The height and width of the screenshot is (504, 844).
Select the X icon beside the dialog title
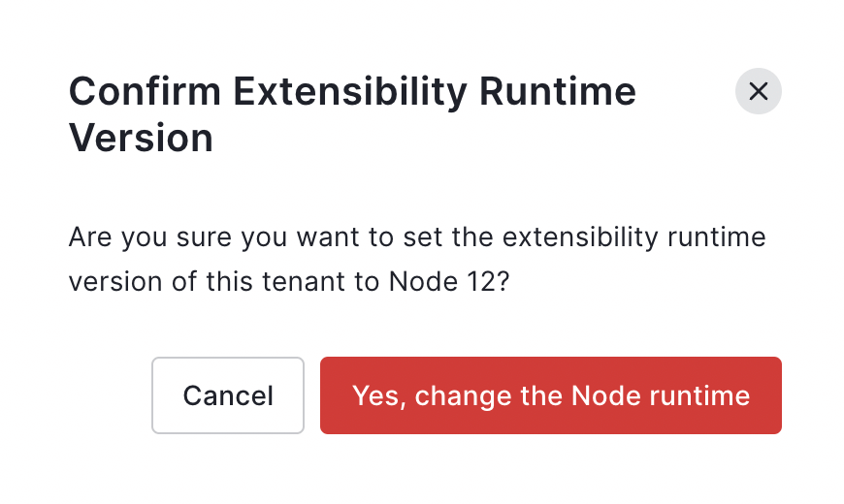[x=759, y=91]
